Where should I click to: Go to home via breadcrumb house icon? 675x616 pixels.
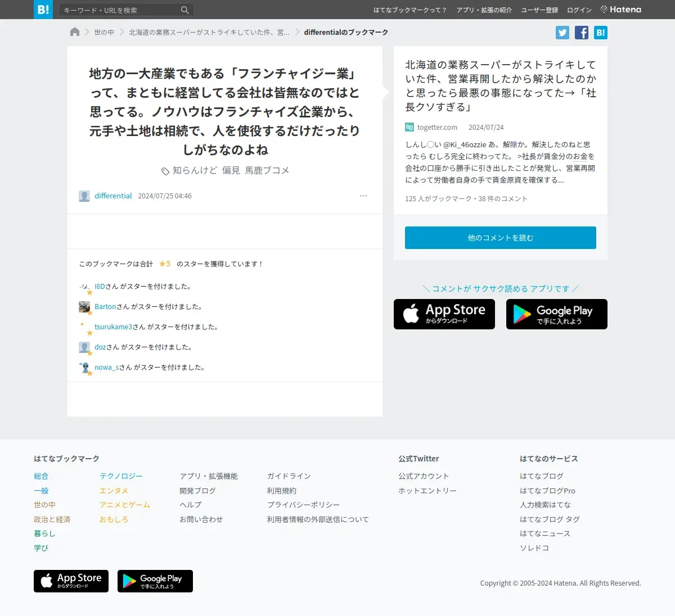[x=75, y=32]
